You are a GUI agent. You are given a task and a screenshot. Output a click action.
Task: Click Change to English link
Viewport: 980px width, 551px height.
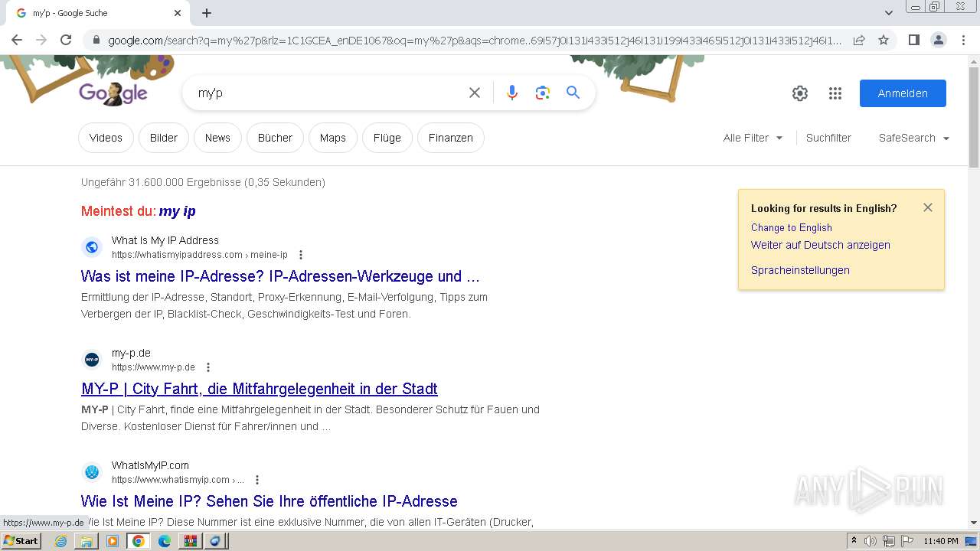[x=792, y=227]
